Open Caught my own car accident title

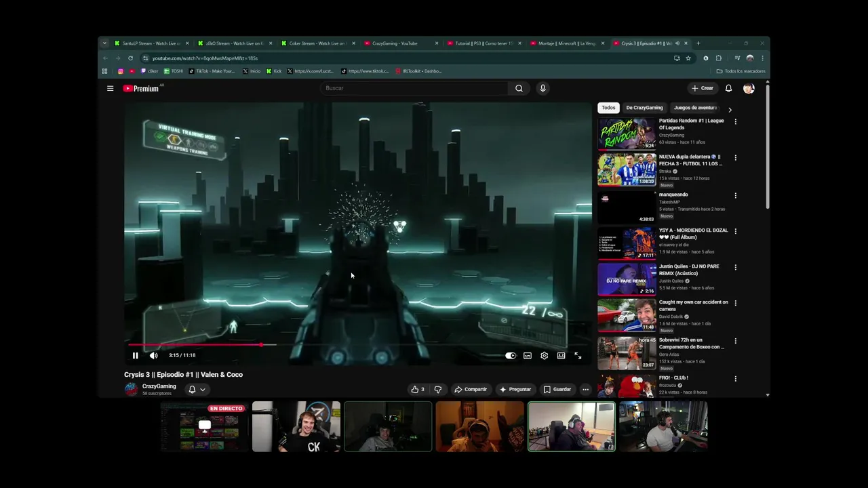(x=693, y=305)
